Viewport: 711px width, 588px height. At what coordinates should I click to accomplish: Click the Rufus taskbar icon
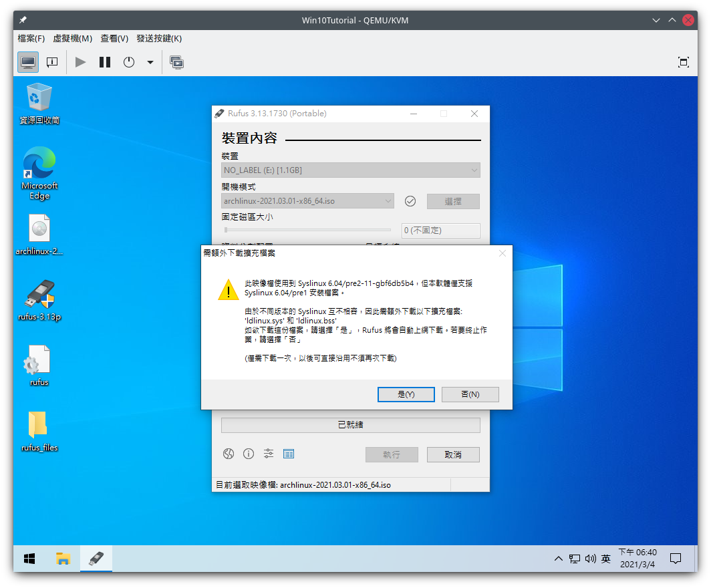click(96, 559)
